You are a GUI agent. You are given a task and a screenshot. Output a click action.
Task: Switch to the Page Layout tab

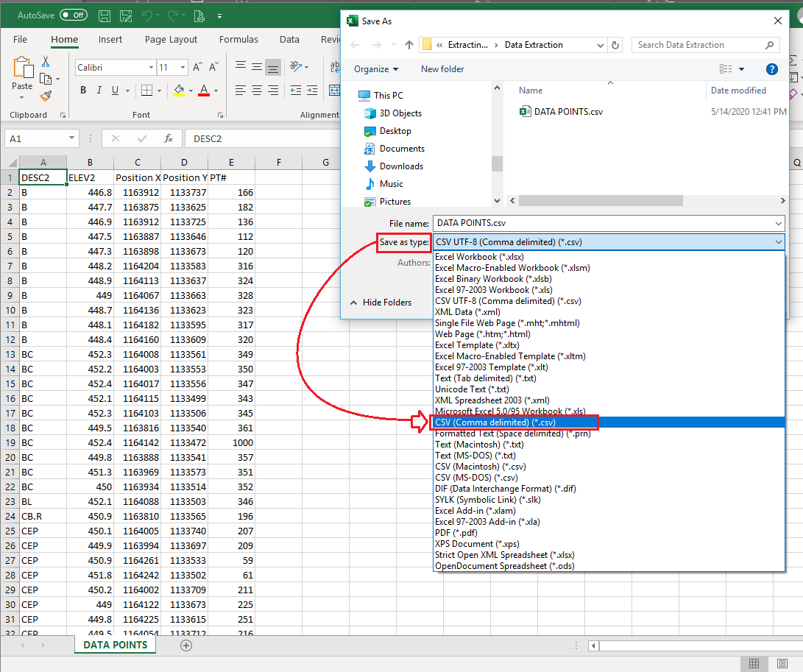coord(171,40)
